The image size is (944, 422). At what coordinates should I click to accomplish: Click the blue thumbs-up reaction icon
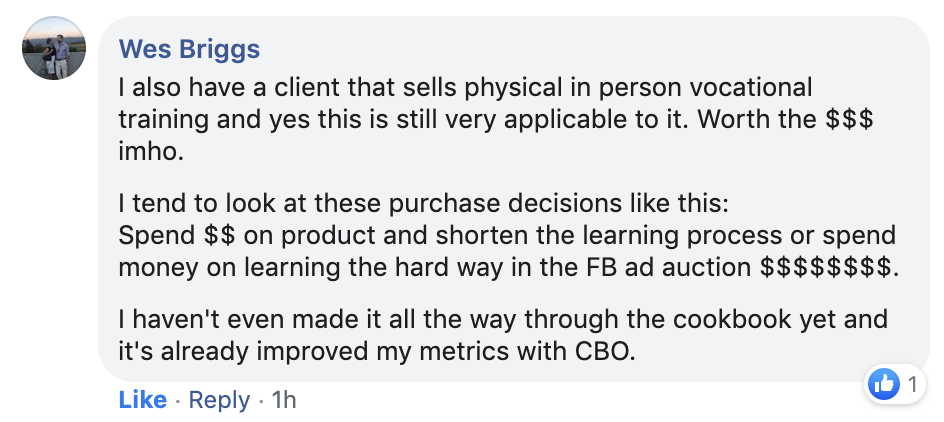click(x=885, y=384)
